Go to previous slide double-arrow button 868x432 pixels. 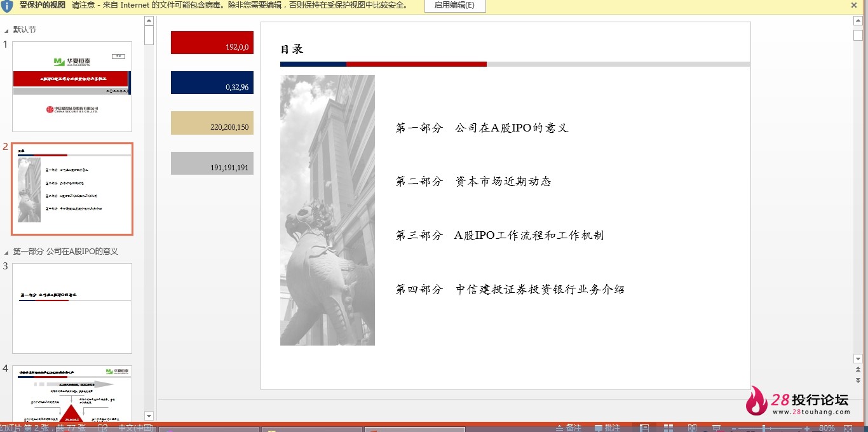pos(858,369)
